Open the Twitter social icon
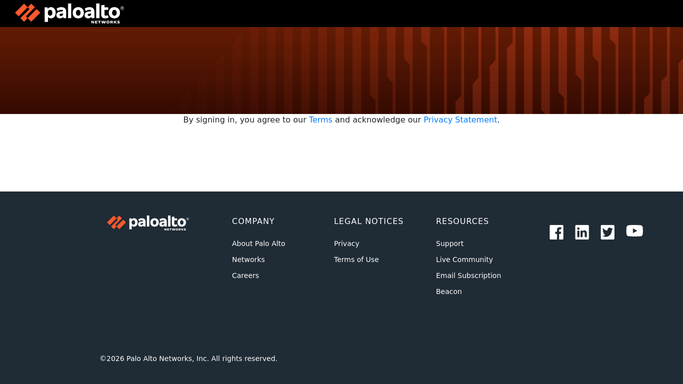The image size is (683, 384). (x=608, y=232)
